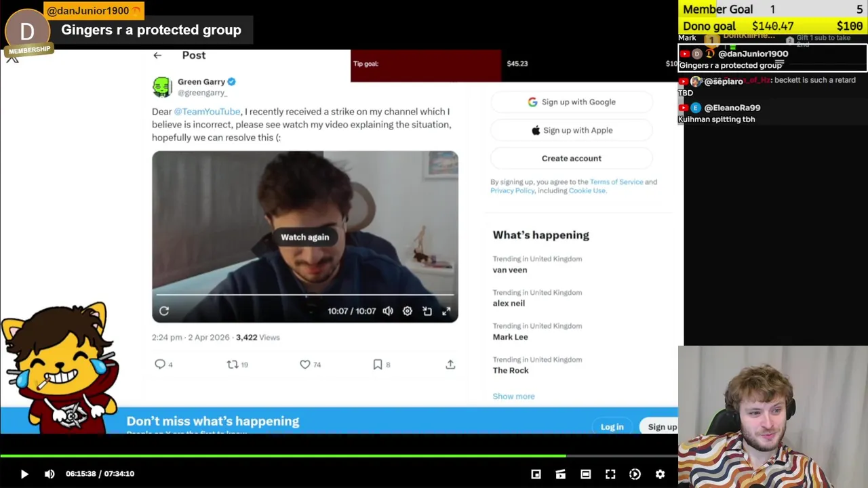Click the membership D avatar badge
This screenshot has width=868, height=488.
pyautogui.click(x=27, y=33)
